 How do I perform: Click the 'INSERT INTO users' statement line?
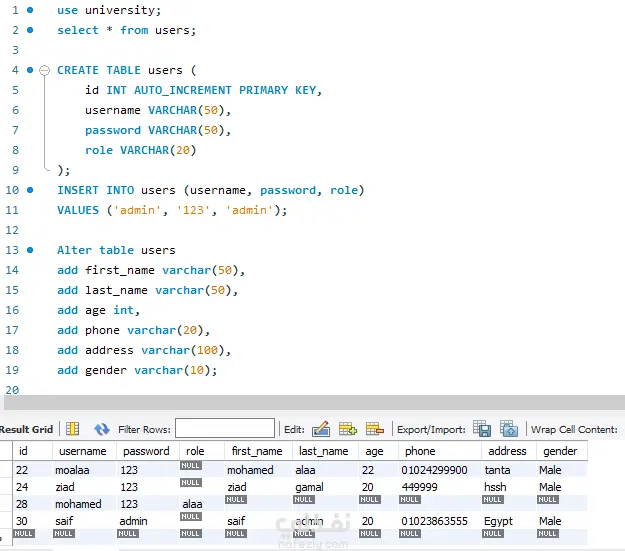click(x=210, y=190)
